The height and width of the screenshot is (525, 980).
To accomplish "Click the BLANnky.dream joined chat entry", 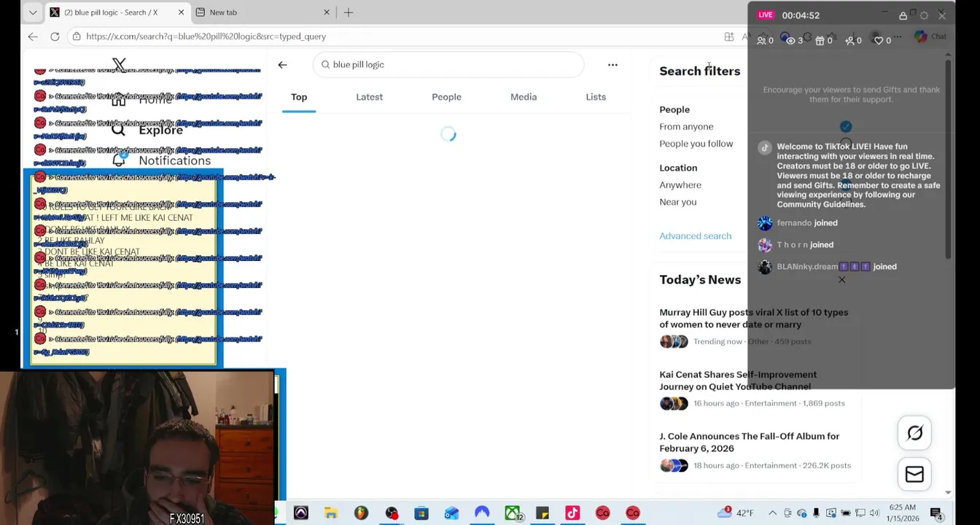I will click(828, 267).
